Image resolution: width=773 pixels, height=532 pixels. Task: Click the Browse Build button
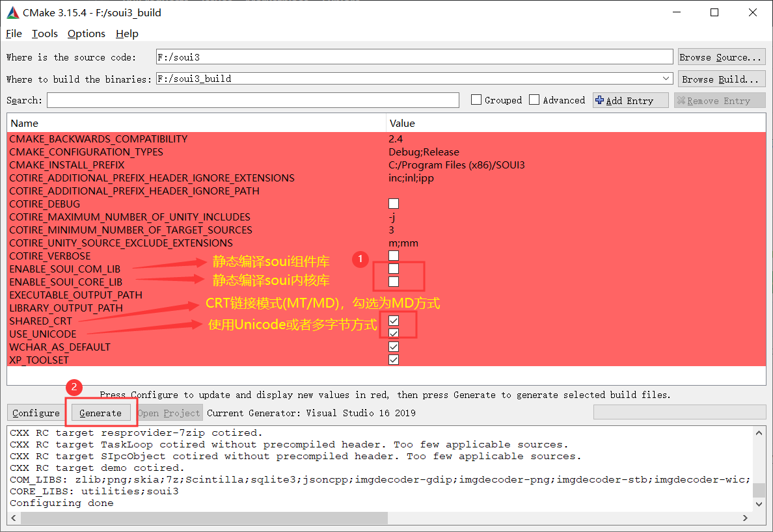point(721,79)
